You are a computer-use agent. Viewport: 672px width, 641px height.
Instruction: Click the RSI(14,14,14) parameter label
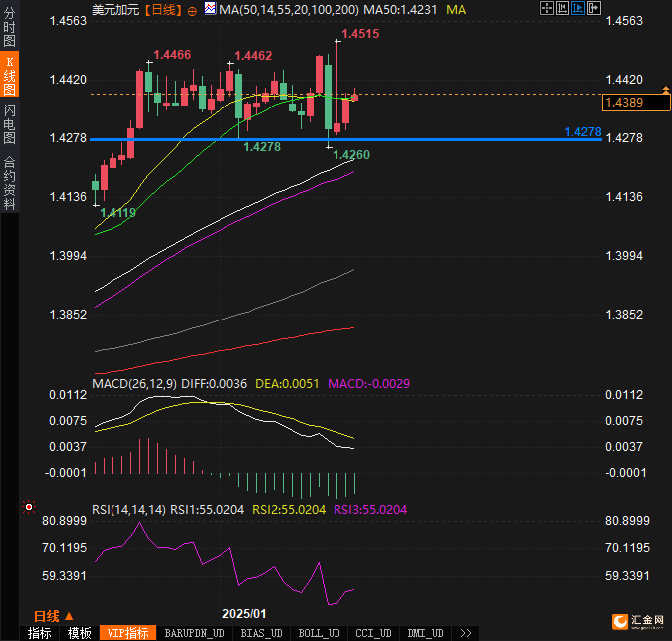pos(129,509)
